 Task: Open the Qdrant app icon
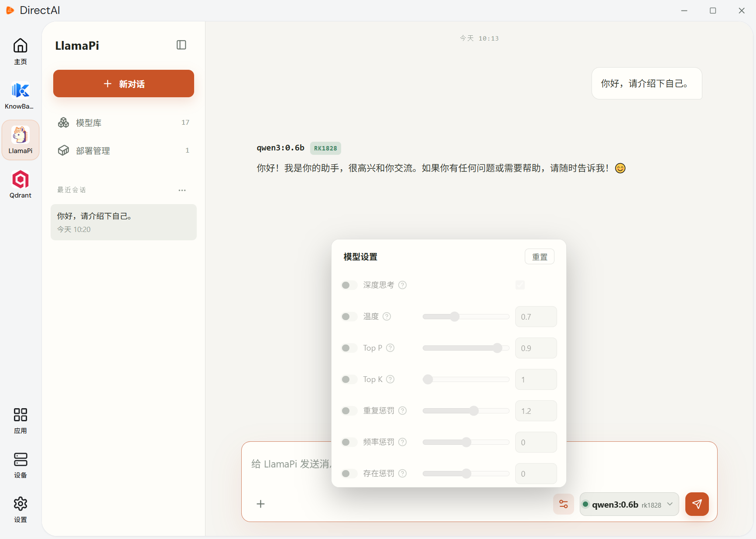pyautogui.click(x=20, y=184)
